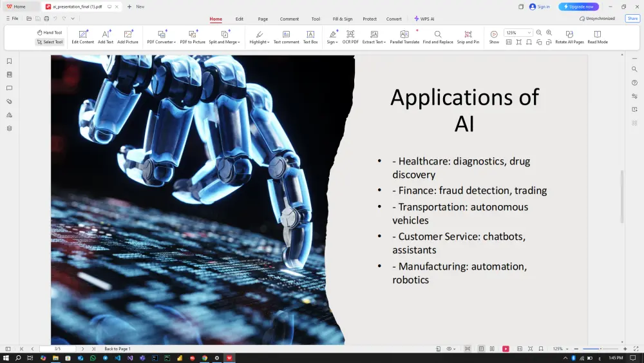The width and height of the screenshot is (644, 363).
Task: Go to Fill & Sign tab
Action: click(343, 19)
